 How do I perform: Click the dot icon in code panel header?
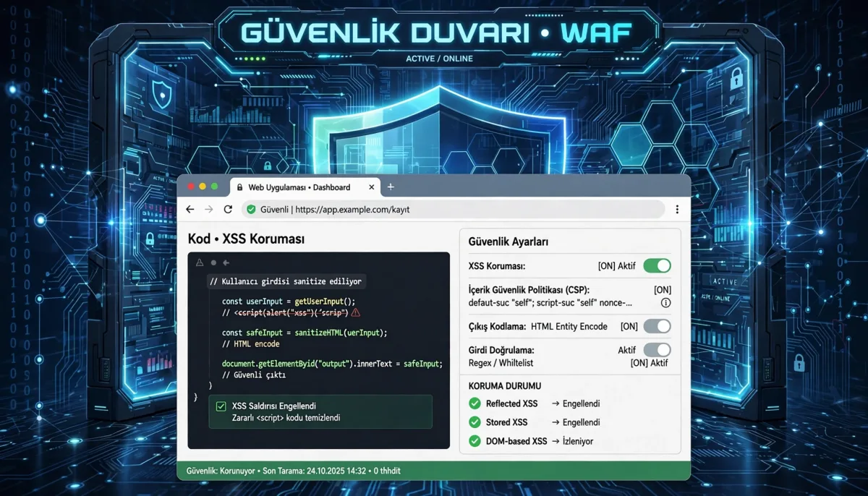pyautogui.click(x=213, y=262)
